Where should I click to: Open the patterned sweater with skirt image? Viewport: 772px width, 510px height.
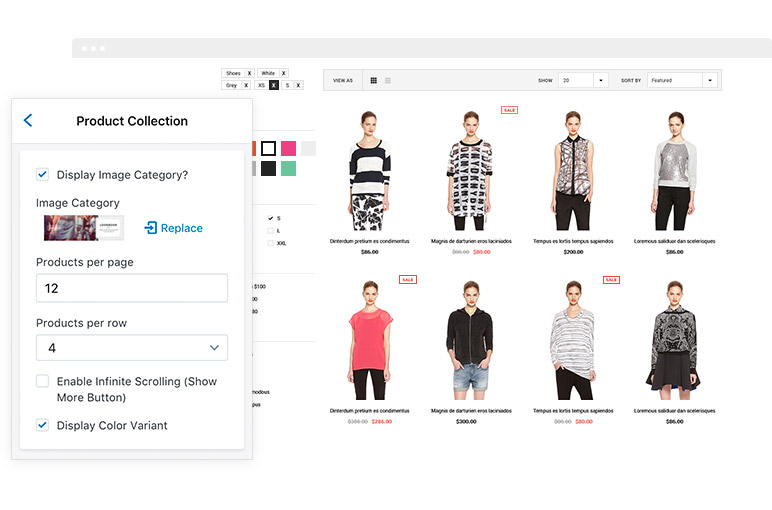click(x=674, y=340)
